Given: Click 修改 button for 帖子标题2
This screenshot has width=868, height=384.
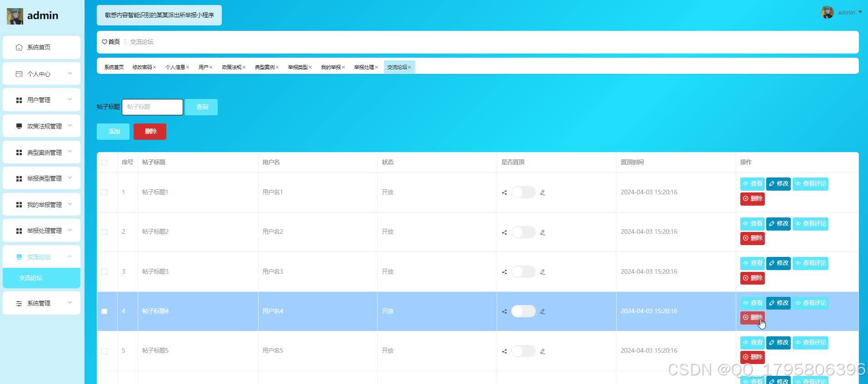Looking at the screenshot, I should pyautogui.click(x=778, y=224).
